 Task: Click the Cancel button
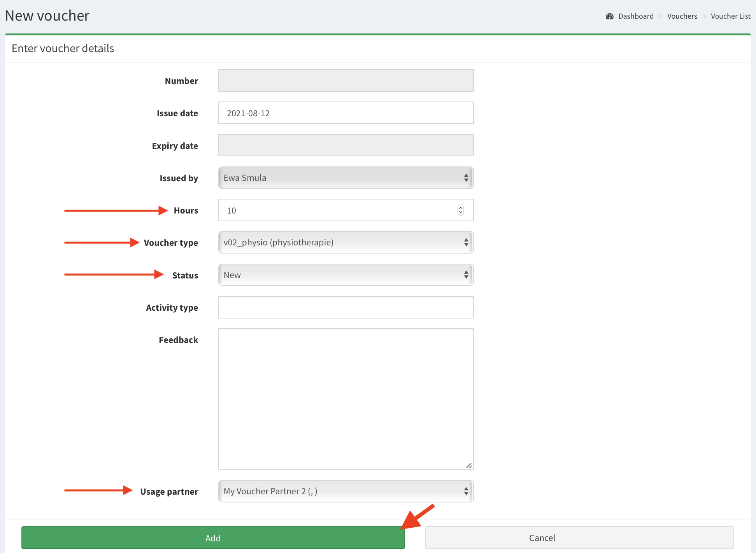579,538
